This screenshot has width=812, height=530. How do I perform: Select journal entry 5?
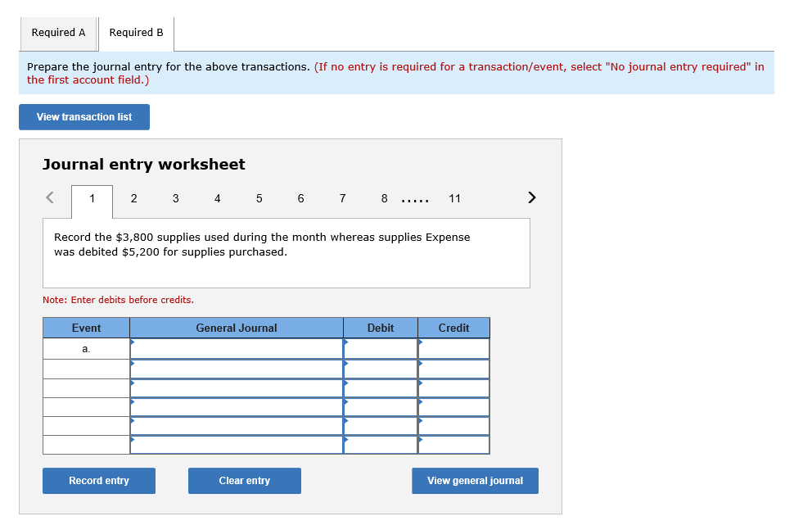point(259,198)
